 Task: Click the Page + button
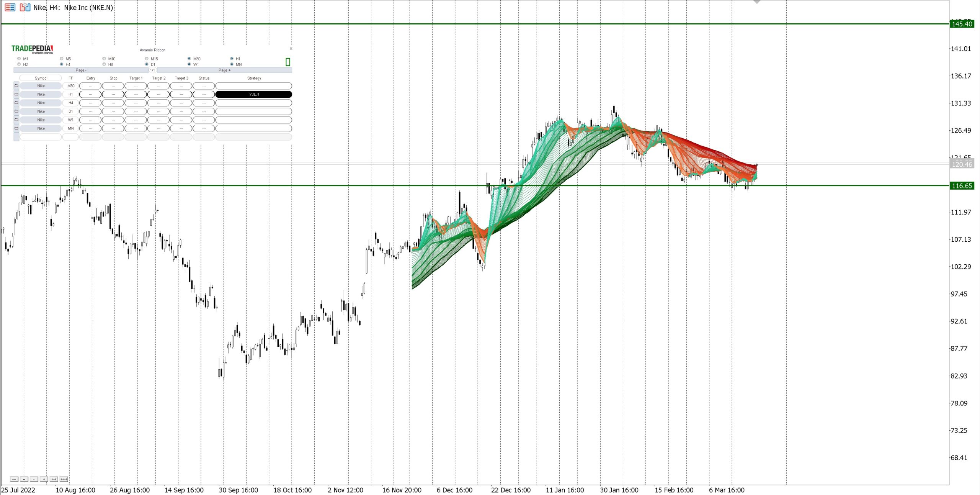(x=224, y=70)
